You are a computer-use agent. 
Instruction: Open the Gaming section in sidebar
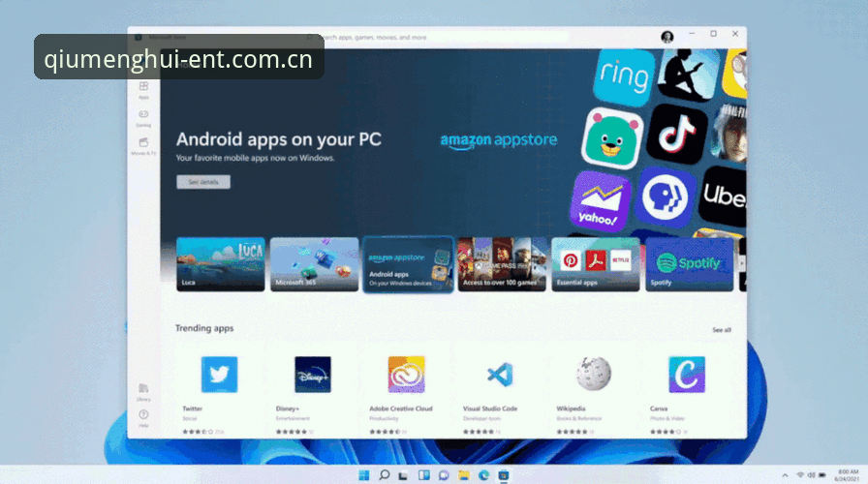[143, 118]
